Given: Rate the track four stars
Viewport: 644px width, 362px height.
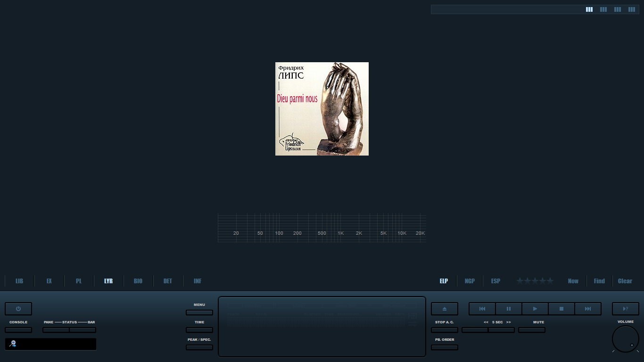Looking at the screenshot, I should click(543, 281).
